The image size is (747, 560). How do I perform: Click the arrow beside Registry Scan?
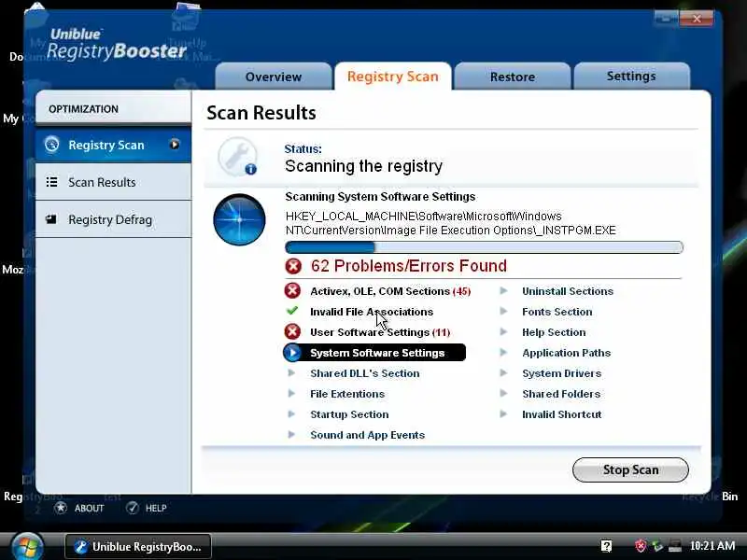(175, 145)
